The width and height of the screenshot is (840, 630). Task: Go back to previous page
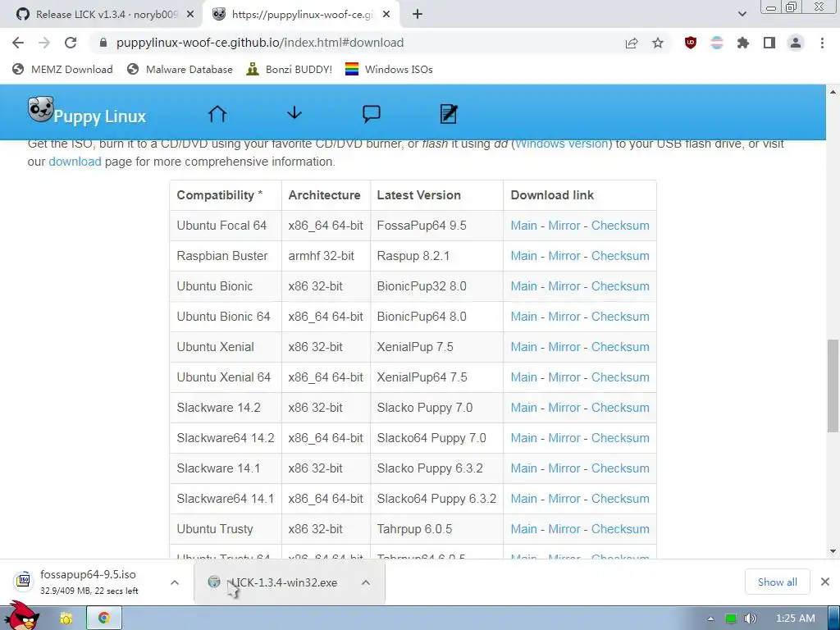click(x=18, y=43)
